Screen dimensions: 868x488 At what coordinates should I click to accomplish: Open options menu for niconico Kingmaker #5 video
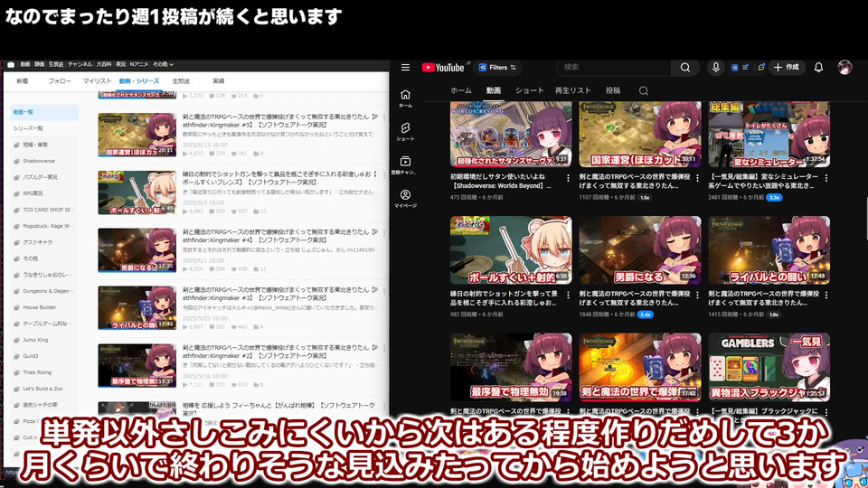(x=384, y=117)
